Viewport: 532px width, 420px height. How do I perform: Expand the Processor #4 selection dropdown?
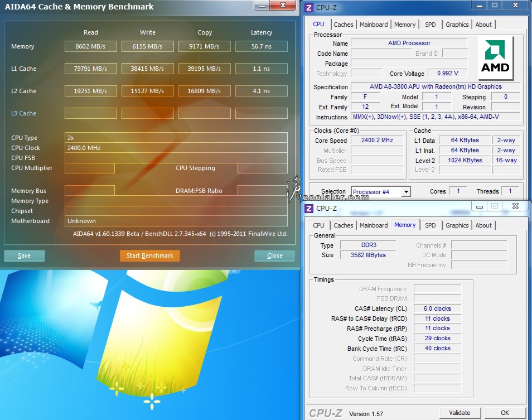405,192
